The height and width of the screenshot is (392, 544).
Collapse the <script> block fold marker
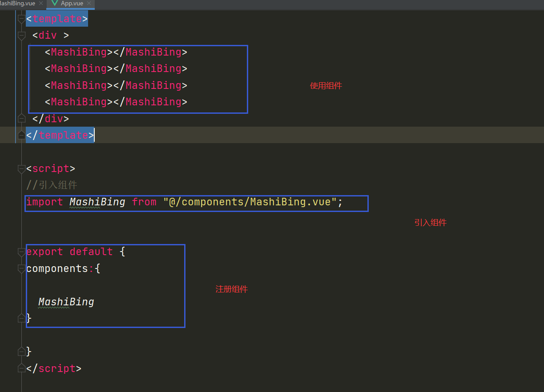[21, 169]
